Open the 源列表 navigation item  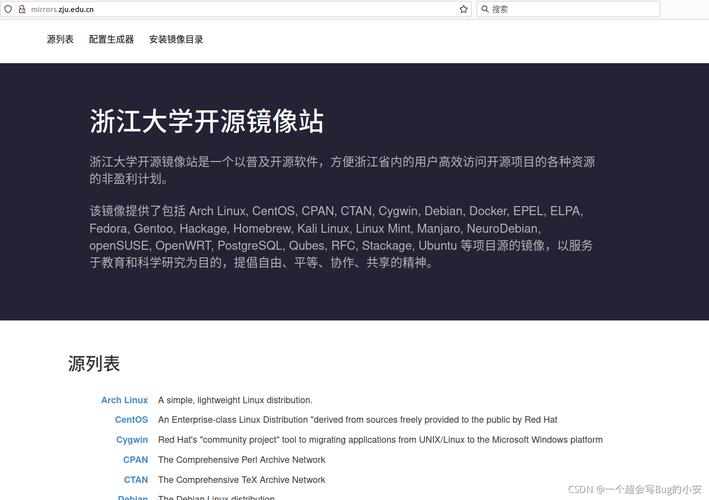(60, 39)
